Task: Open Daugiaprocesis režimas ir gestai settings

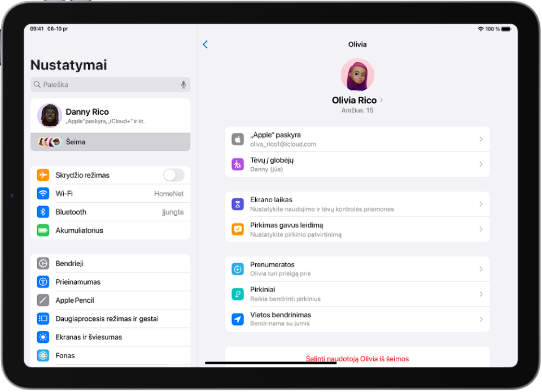Action: click(110, 319)
